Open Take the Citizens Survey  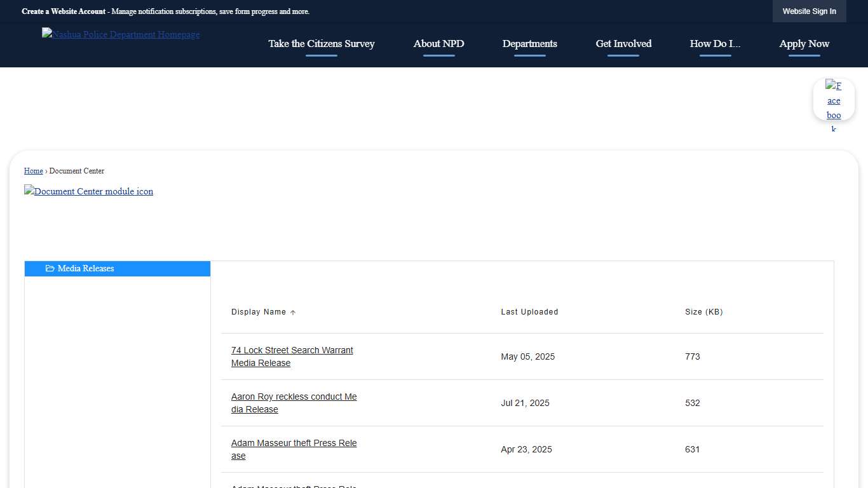pos(322,44)
